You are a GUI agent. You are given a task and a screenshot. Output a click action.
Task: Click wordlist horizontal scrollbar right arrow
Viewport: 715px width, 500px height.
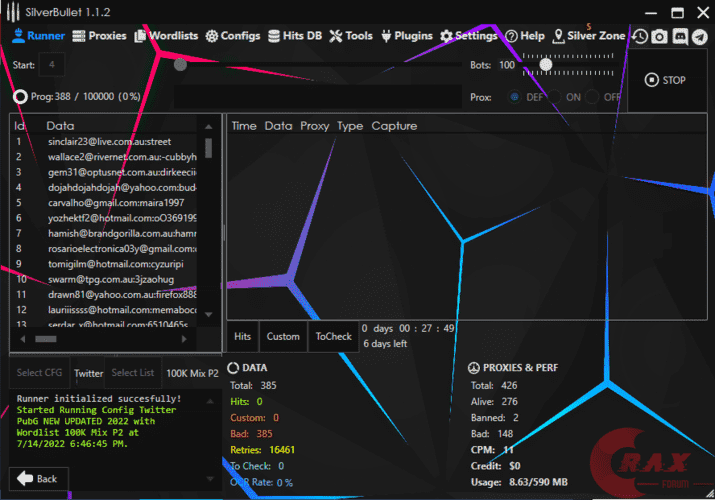(x=184, y=339)
